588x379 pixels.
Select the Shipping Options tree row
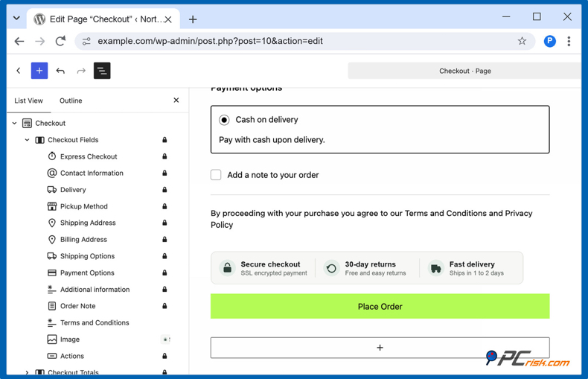click(87, 256)
